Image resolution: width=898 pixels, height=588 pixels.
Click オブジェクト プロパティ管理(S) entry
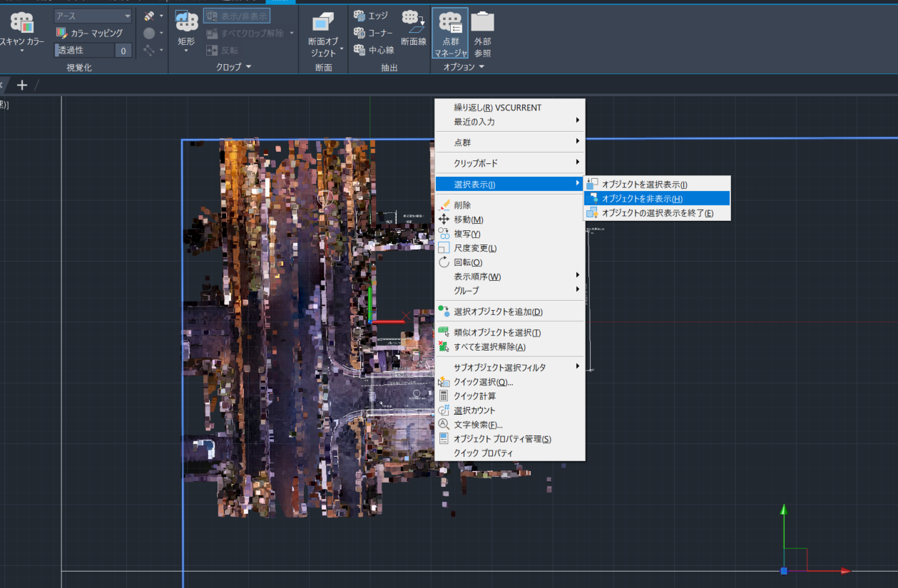[x=502, y=439]
